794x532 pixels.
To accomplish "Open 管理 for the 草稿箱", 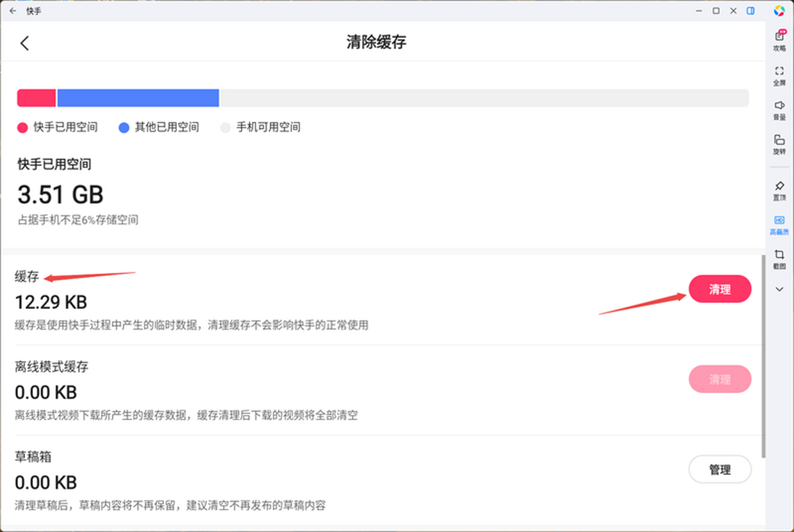I will (x=720, y=469).
